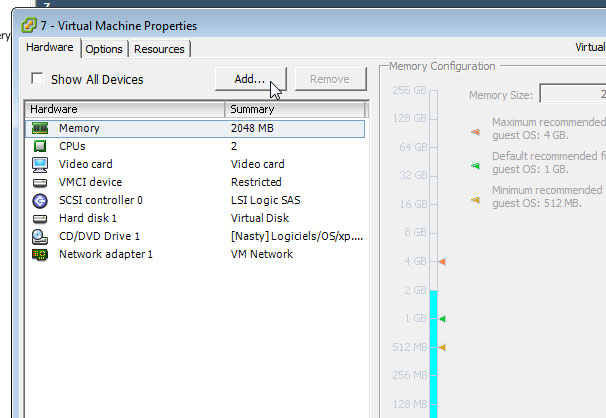Click the Video card monitor icon
The width and height of the screenshot is (606, 418).
coord(40,164)
